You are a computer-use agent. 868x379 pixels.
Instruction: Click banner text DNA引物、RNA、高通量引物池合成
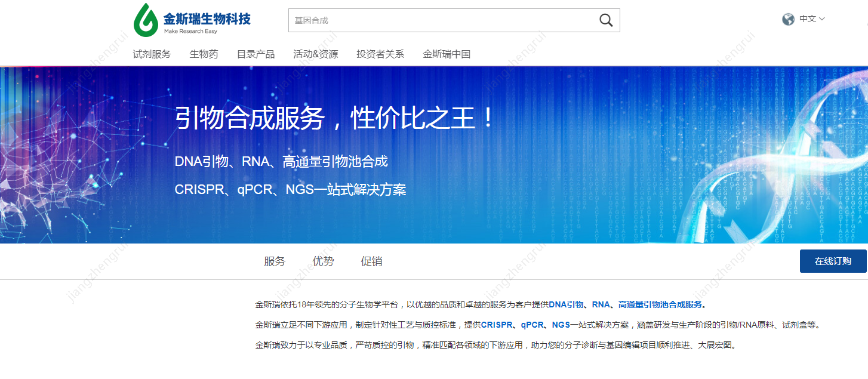(281, 162)
